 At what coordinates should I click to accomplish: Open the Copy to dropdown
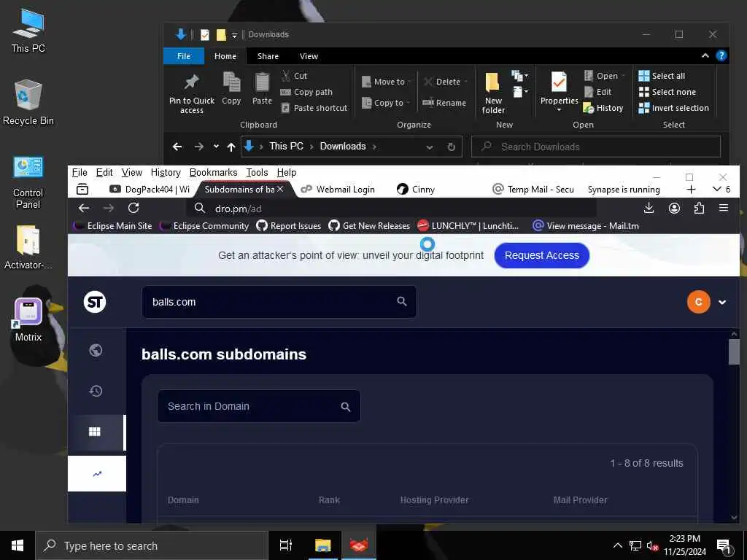pyautogui.click(x=385, y=102)
